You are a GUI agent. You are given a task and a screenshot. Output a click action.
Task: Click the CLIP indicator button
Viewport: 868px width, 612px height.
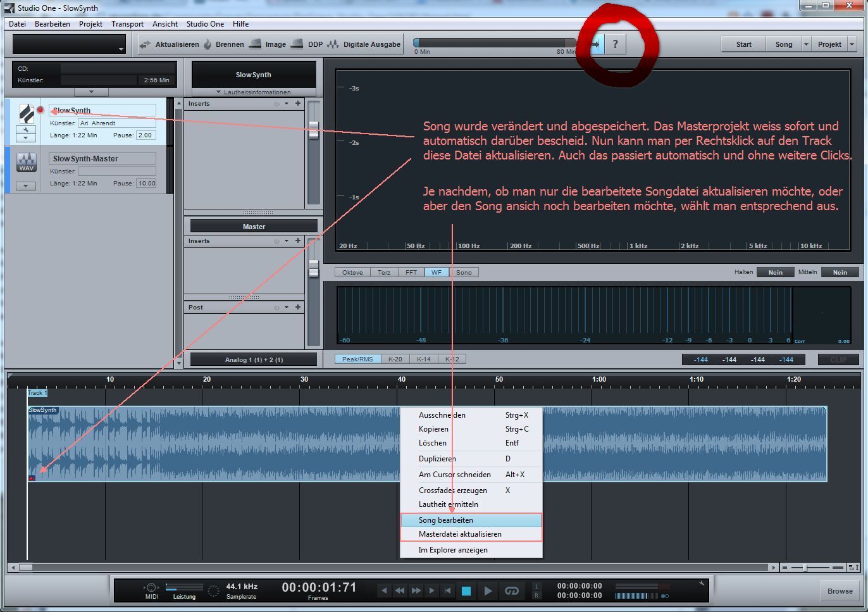tap(838, 359)
